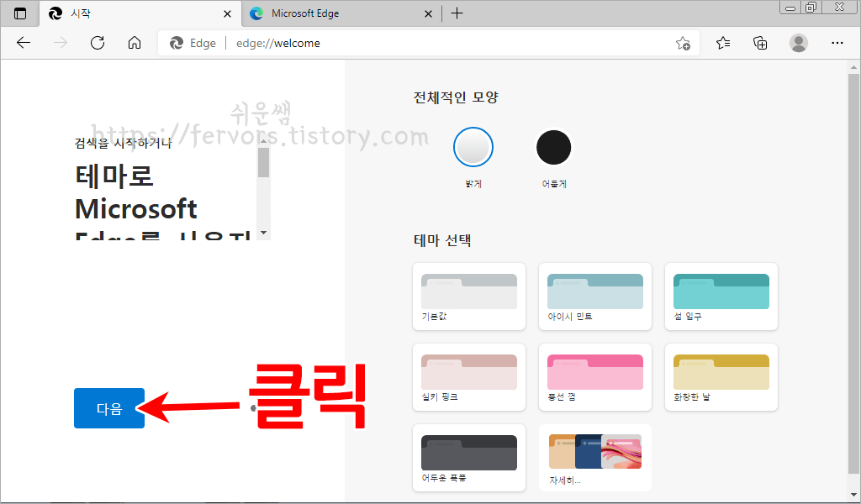Choose the 섬 입구 theme card
The width and height of the screenshot is (861, 504).
(721, 297)
